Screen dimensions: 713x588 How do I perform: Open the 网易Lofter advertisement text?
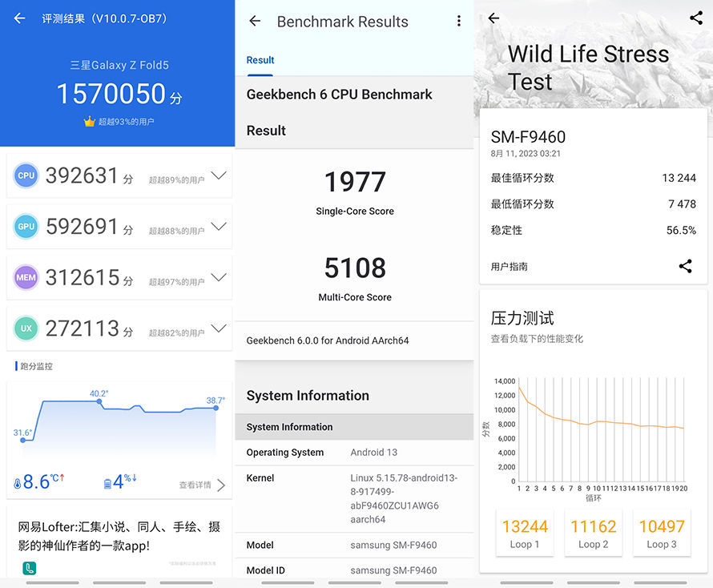119,536
